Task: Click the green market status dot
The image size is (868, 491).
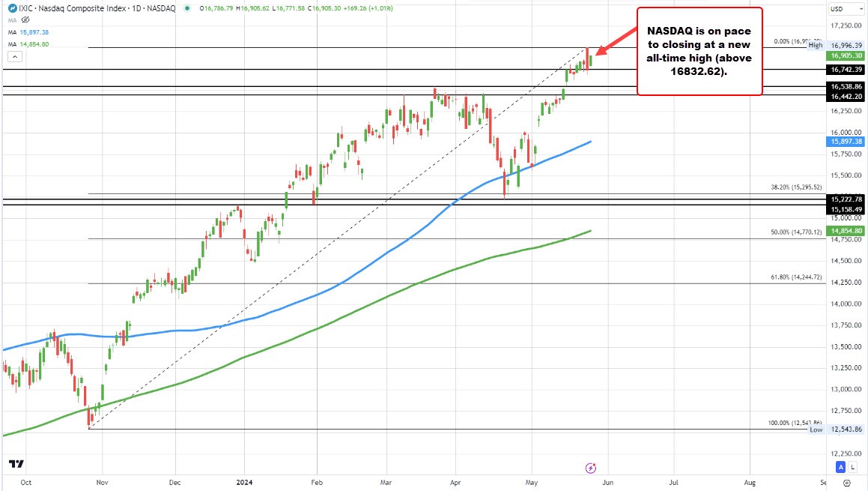Action: click(186, 8)
